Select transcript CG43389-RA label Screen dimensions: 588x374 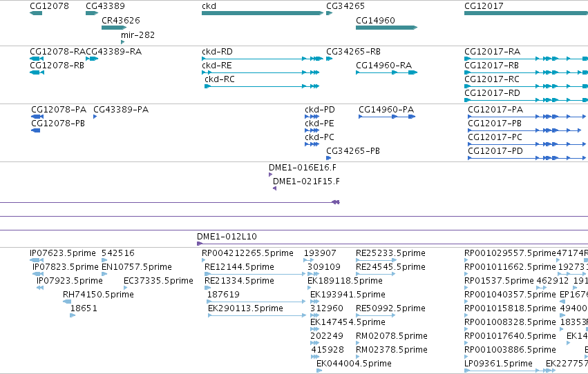tap(113, 52)
